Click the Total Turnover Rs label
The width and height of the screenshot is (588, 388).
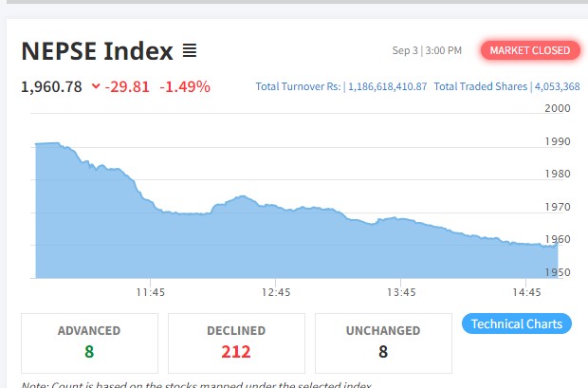(x=298, y=87)
